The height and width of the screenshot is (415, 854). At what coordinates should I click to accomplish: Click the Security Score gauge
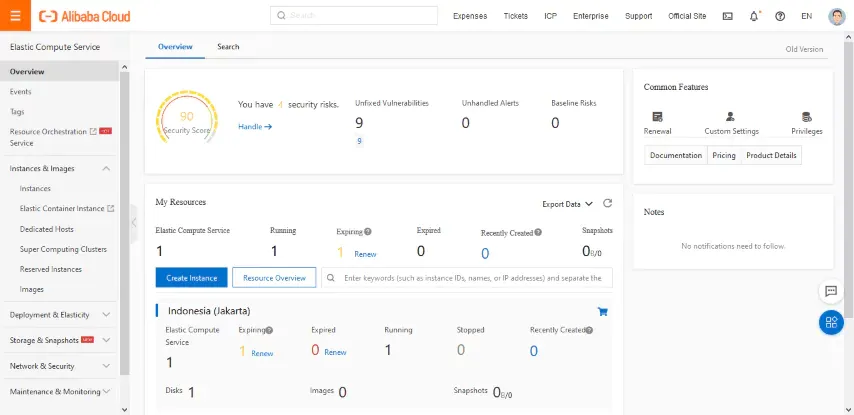coord(187,117)
